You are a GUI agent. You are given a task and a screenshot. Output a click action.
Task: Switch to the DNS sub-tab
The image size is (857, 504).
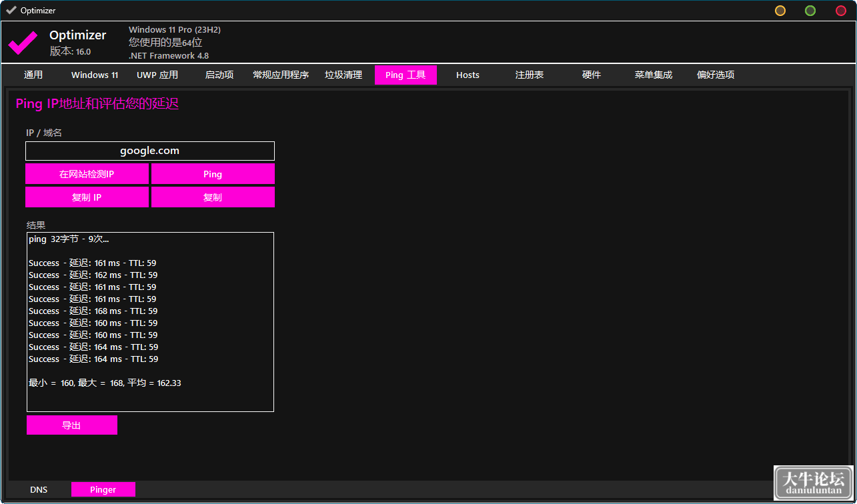tap(39, 489)
